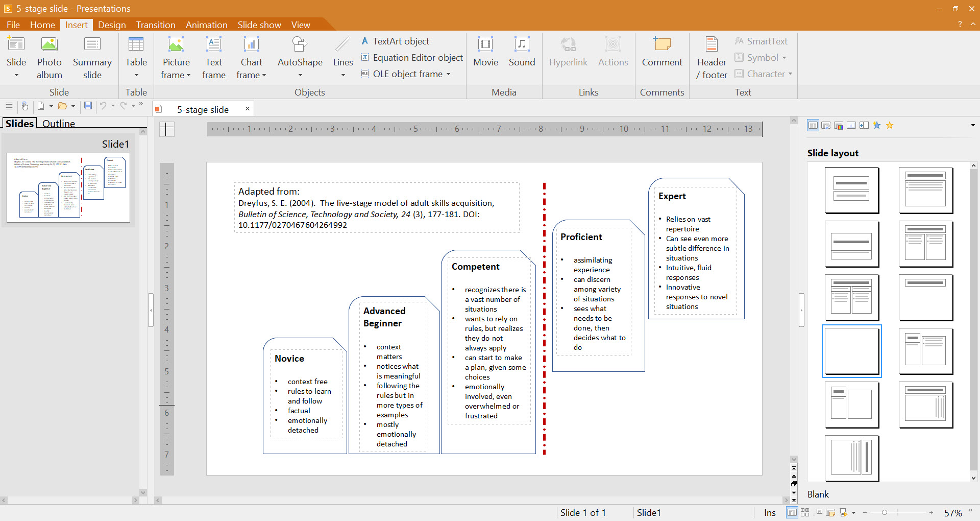Switch to slide sorter view
Viewport: 980px width, 521px height.
point(805,512)
